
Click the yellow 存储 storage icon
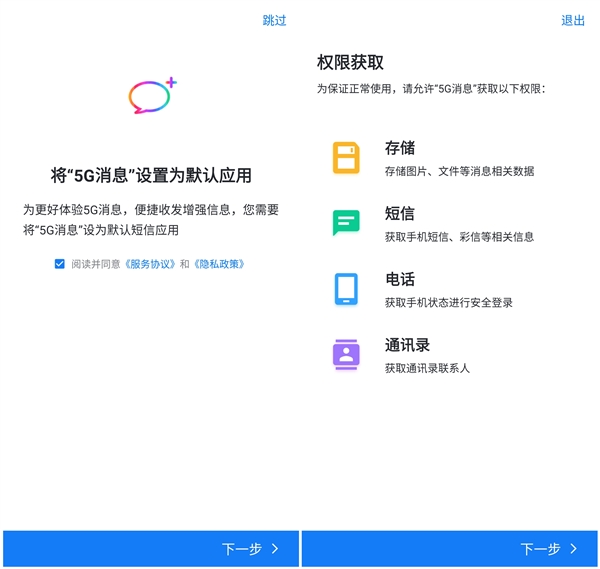(346, 157)
